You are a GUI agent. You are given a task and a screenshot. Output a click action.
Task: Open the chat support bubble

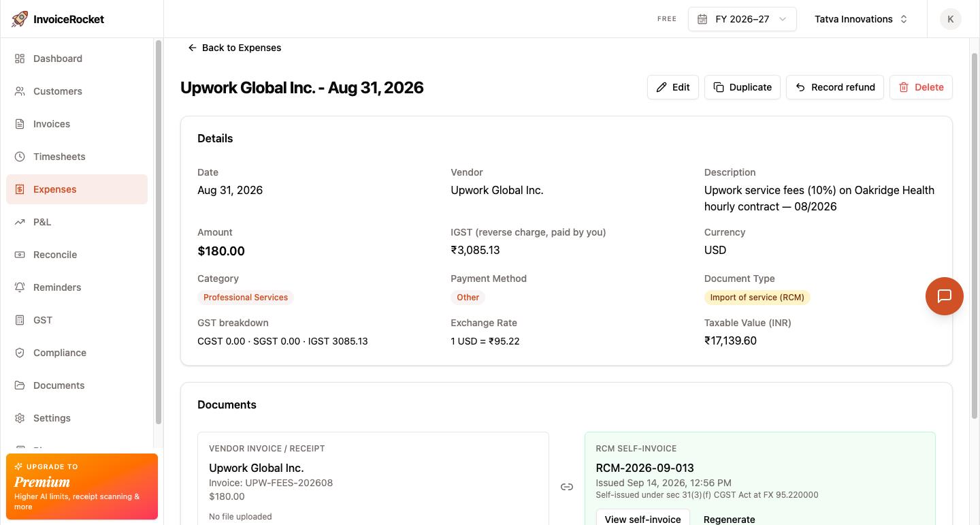[945, 296]
